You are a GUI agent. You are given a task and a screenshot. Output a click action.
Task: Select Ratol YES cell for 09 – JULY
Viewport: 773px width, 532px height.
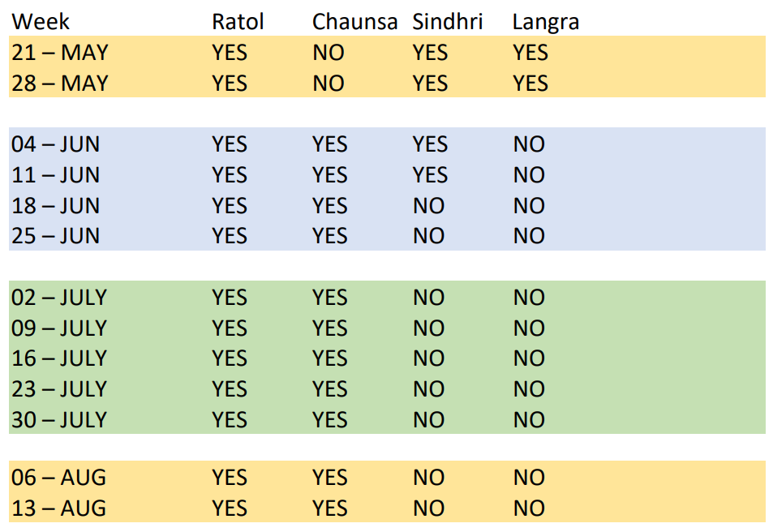(x=230, y=328)
